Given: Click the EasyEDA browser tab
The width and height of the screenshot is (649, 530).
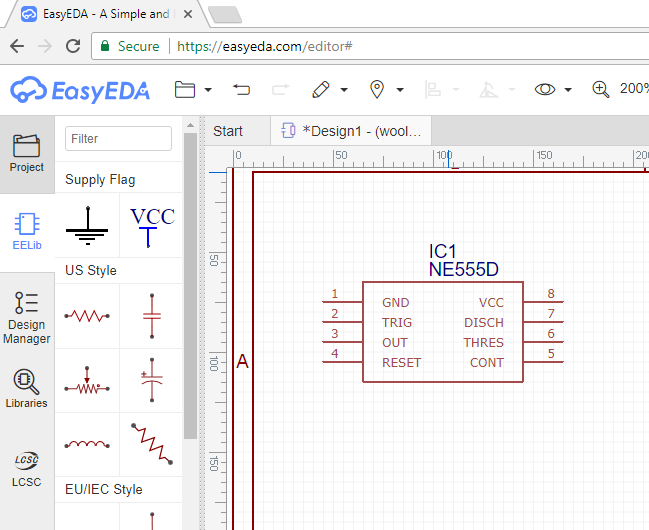Looking at the screenshot, I should click(101, 14).
